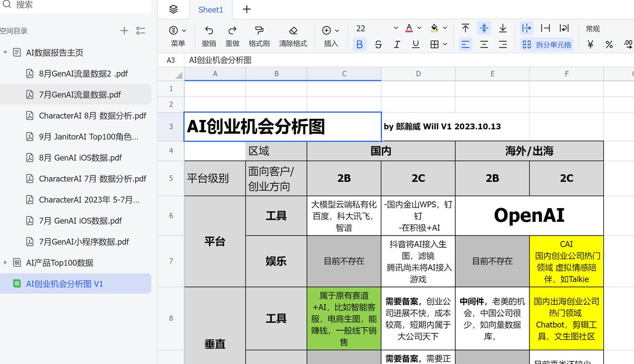The height and width of the screenshot is (364, 634).
Task: Select the wrap text icon
Action: (564, 28)
